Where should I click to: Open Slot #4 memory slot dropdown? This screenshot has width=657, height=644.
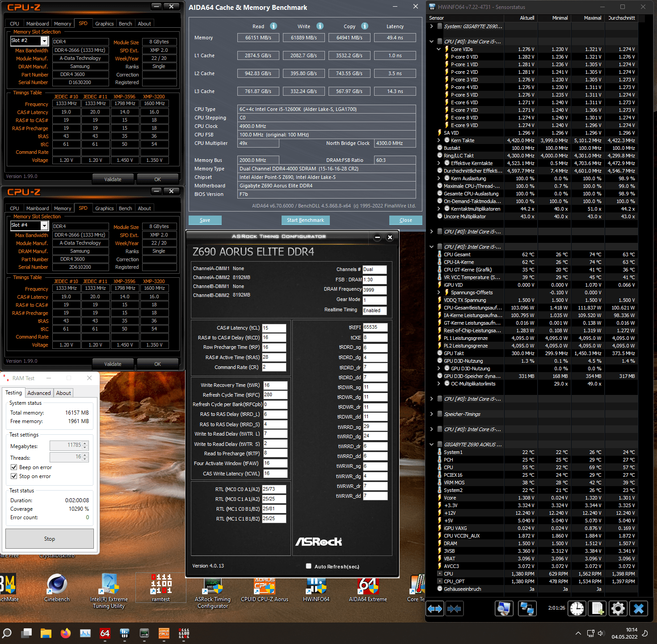44,225
